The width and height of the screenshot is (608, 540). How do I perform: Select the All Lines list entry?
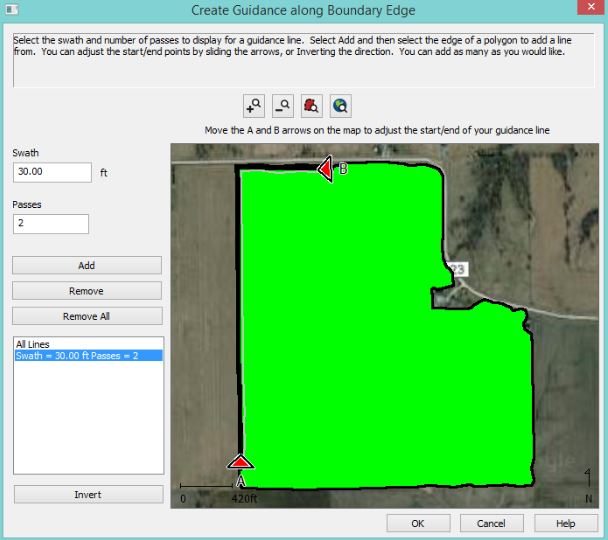coord(33,344)
